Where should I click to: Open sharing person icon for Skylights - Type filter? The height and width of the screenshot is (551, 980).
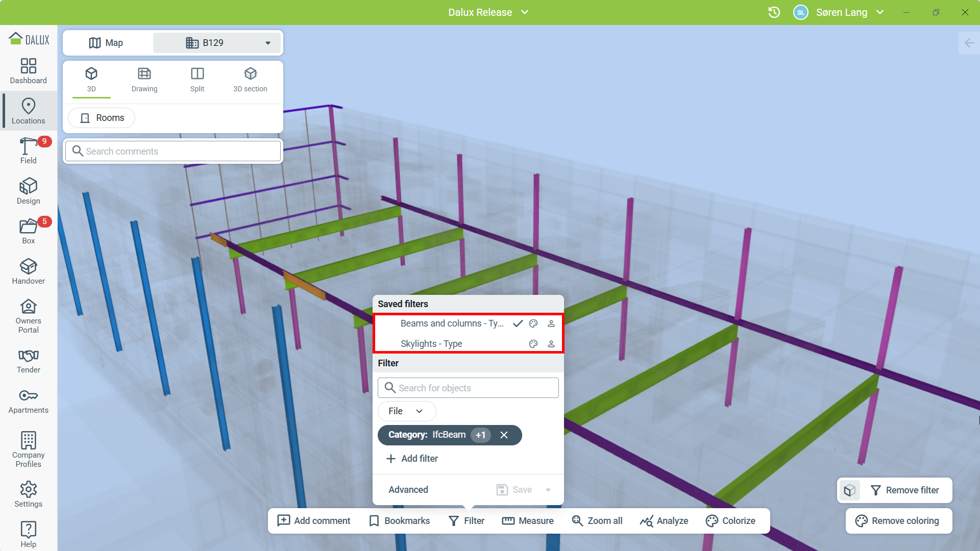(551, 344)
